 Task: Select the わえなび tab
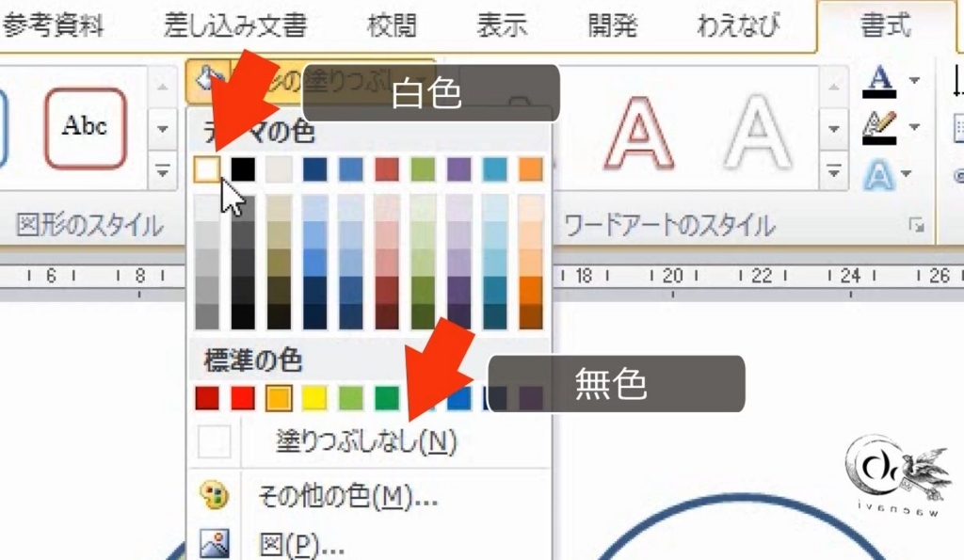(738, 25)
